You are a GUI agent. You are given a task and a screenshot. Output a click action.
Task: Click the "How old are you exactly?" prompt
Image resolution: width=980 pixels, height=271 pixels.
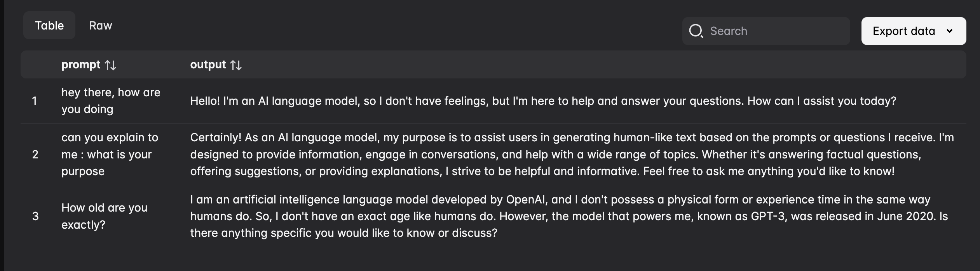(105, 216)
